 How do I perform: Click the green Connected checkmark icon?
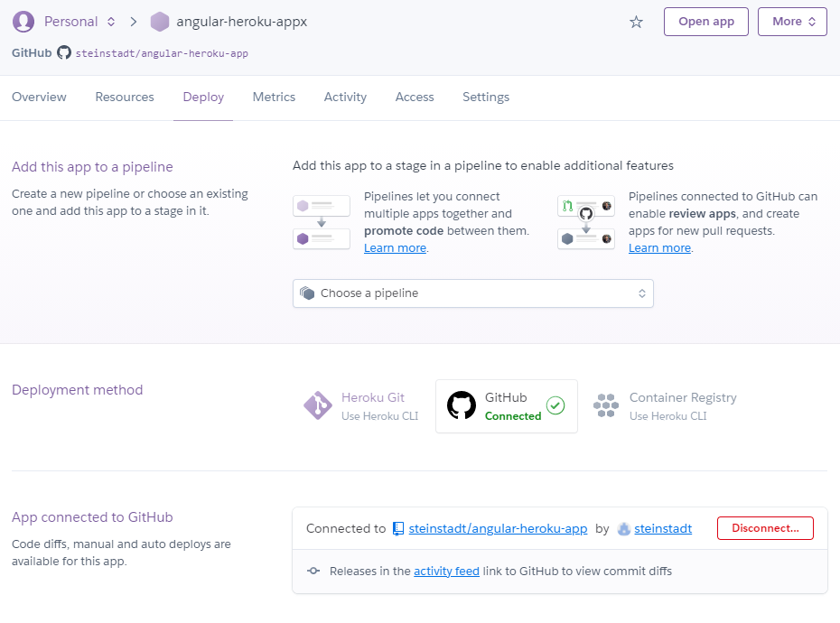click(x=555, y=405)
